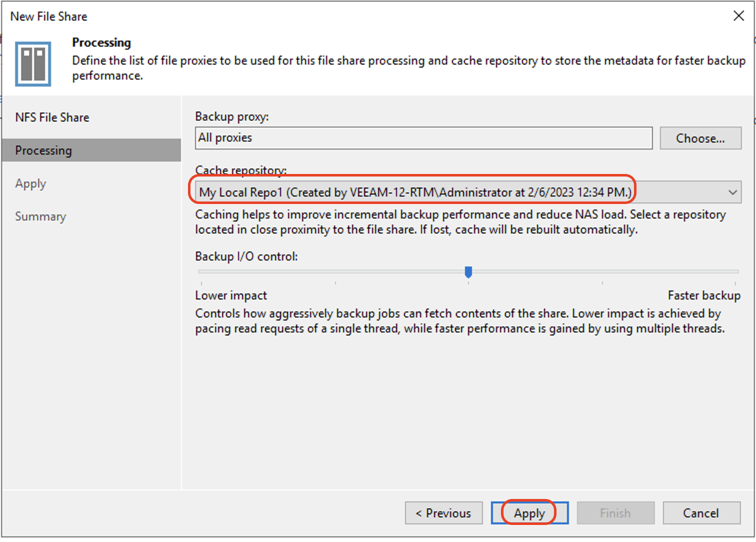Select the Processing wizard step
Image resolution: width=756 pixels, height=542 pixels.
point(91,150)
